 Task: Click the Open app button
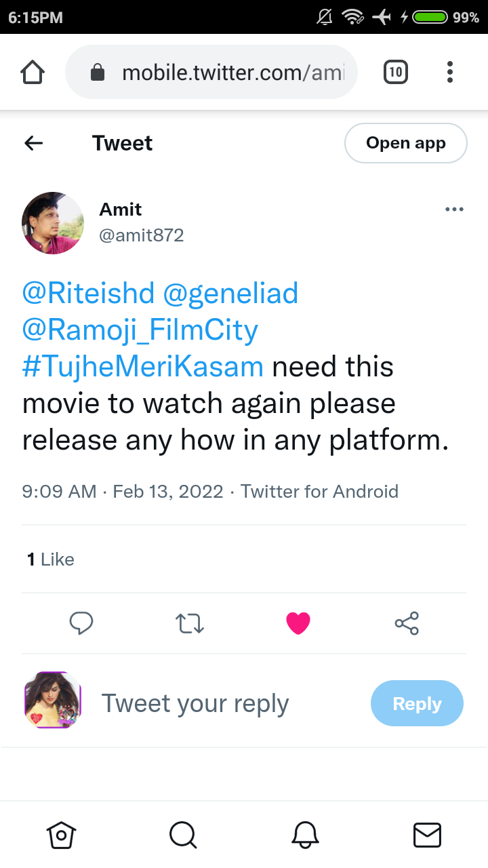[x=406, y=143]
